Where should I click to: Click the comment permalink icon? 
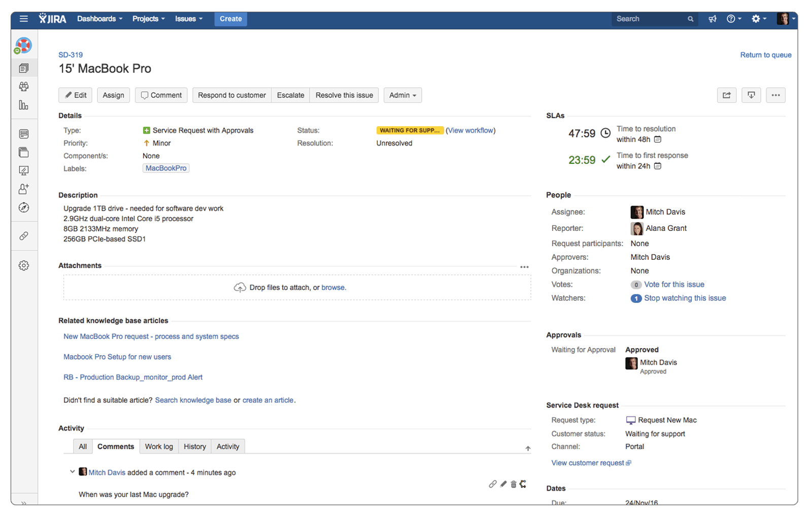(492, 484)
